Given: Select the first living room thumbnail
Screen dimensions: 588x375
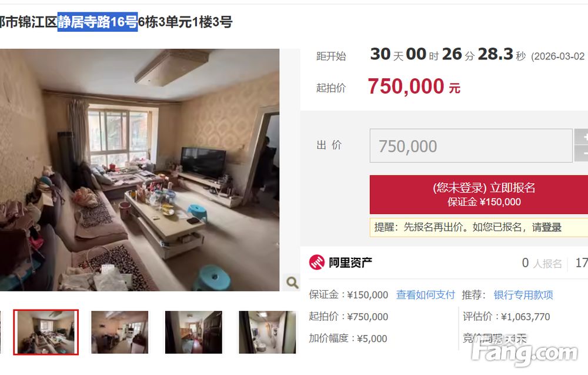Looking at the screenshot, I should 46,332.
